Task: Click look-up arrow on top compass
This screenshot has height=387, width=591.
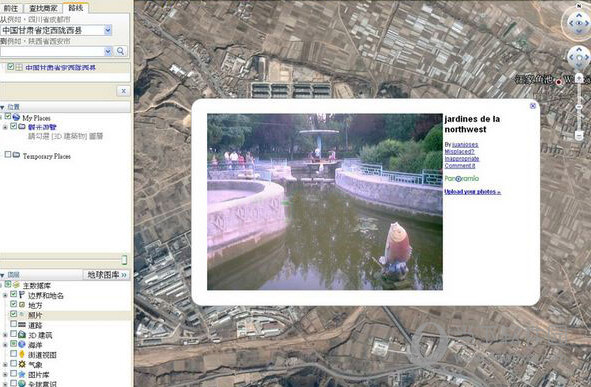Action: (x=579, y=15)
